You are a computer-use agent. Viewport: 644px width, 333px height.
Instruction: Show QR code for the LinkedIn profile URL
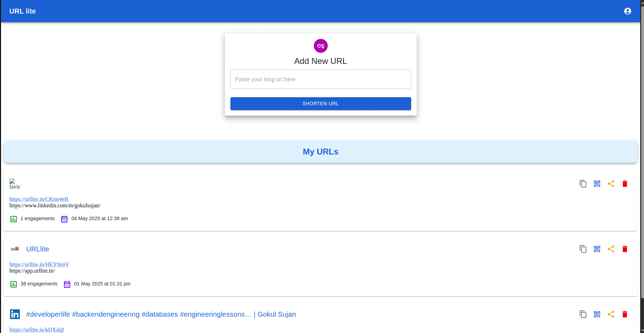tap(597, 184)
